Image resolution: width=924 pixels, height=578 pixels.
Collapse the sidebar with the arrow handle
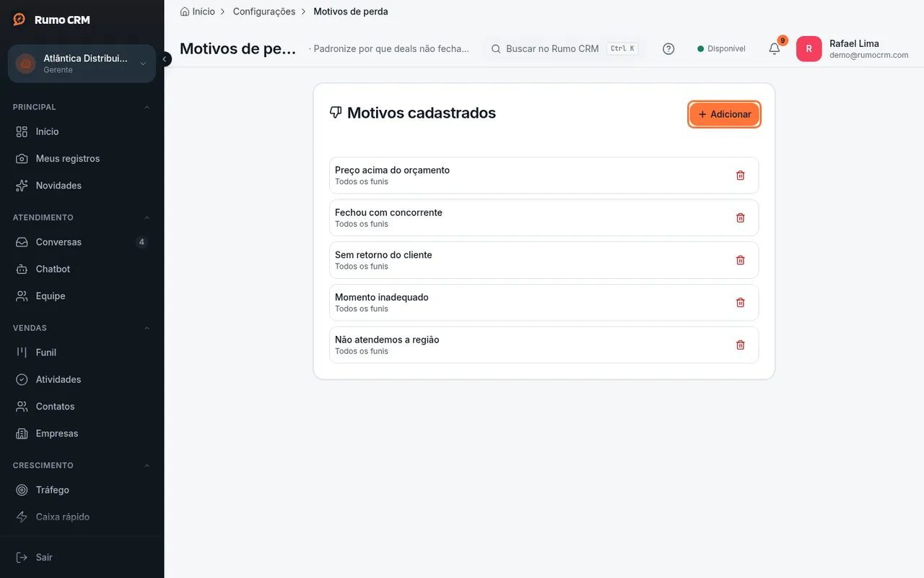[165, 59]
